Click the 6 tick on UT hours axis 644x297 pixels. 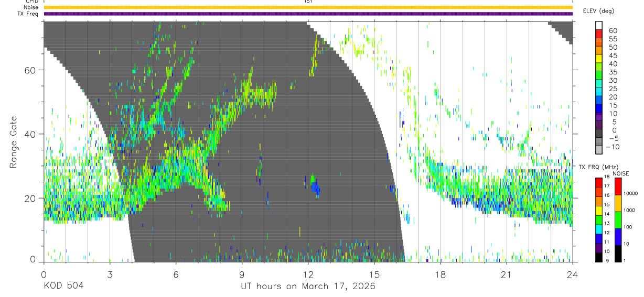click(176, 274)
